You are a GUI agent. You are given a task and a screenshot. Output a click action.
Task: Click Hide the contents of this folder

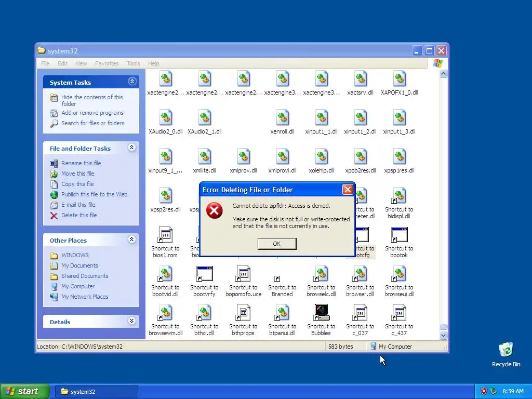tap(92, 100)
